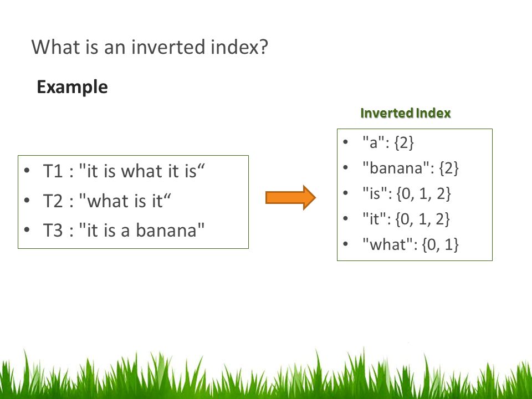Select the '"banana": {2}' index entry
Viewport: 532px width, 399px height.
pyautogui.click(x=411, y=168)
